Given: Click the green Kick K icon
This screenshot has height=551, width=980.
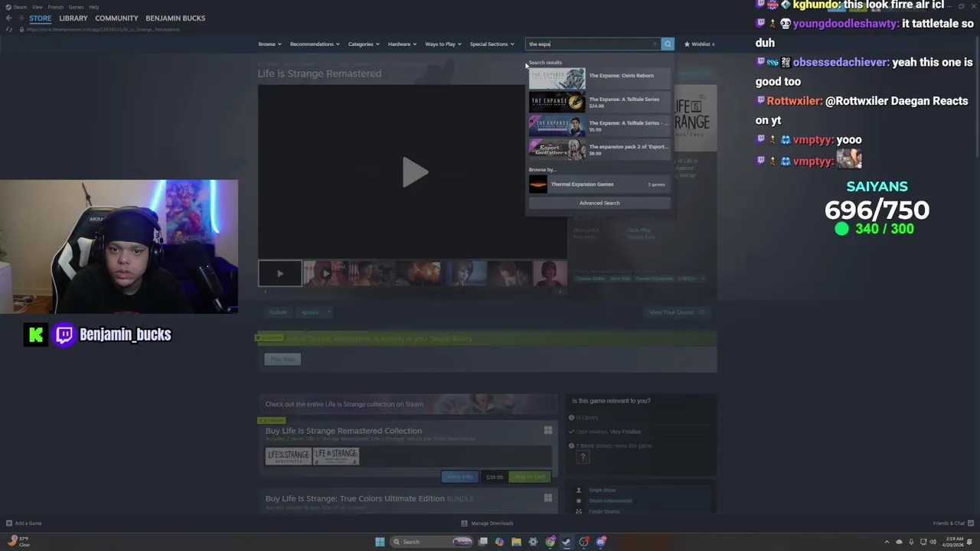Looking at the screenshot, I should pos(35,334).
